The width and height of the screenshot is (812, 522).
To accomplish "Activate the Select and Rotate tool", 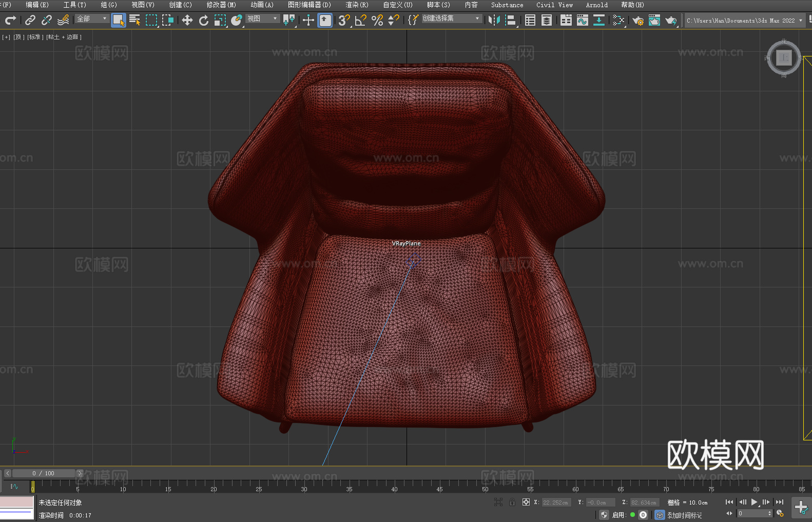I will click(x=204, y=20).
